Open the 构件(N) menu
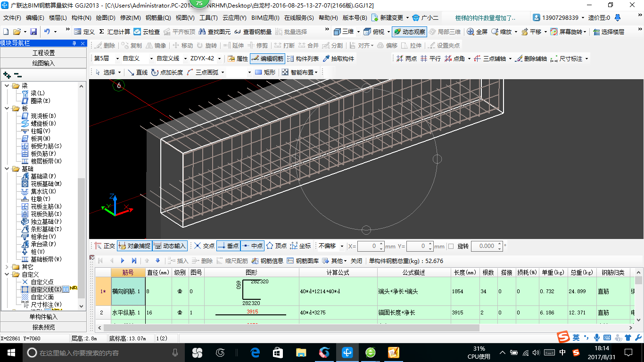Image resolution: width=644 pixels, height=362 pixels. (x=82, y=18)
